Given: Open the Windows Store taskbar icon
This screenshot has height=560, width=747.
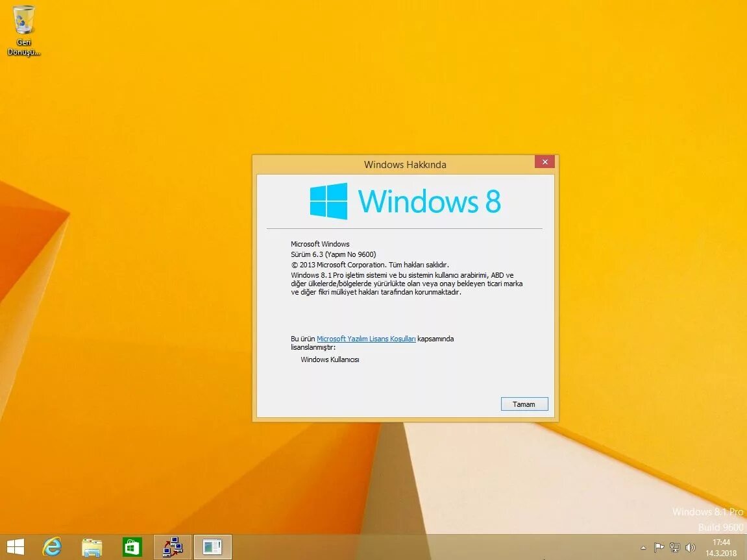Looking at the screenshot, I should pyautogui.click(x=132, y=547).
